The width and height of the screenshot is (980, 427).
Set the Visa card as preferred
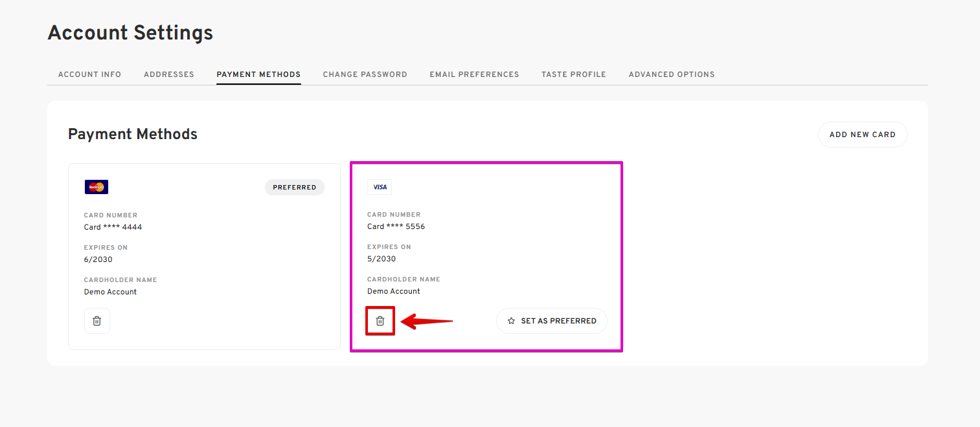(x=552, y=321)
